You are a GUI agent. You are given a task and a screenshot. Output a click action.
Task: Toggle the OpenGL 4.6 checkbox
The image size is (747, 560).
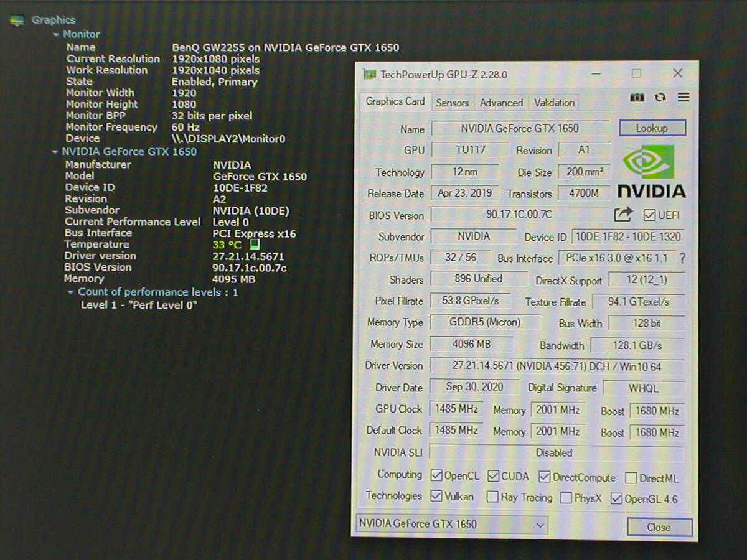point(616,498)
